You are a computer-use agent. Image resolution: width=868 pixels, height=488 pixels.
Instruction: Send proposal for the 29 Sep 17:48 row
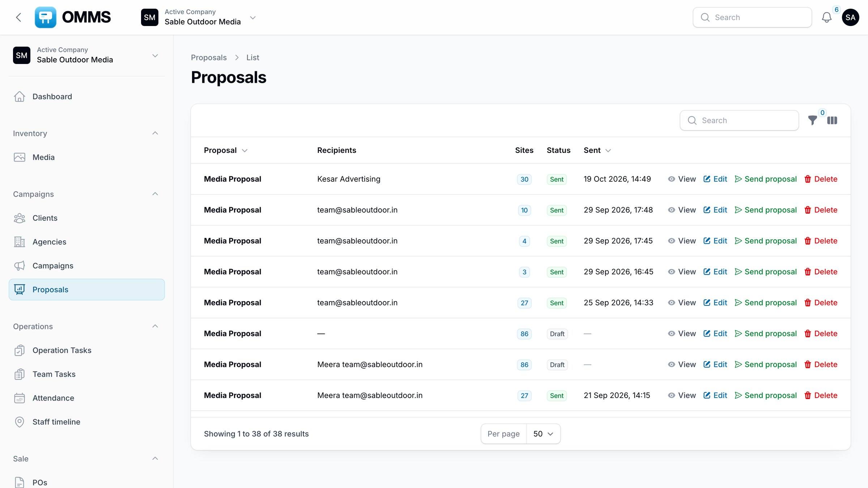coord(766,210)
